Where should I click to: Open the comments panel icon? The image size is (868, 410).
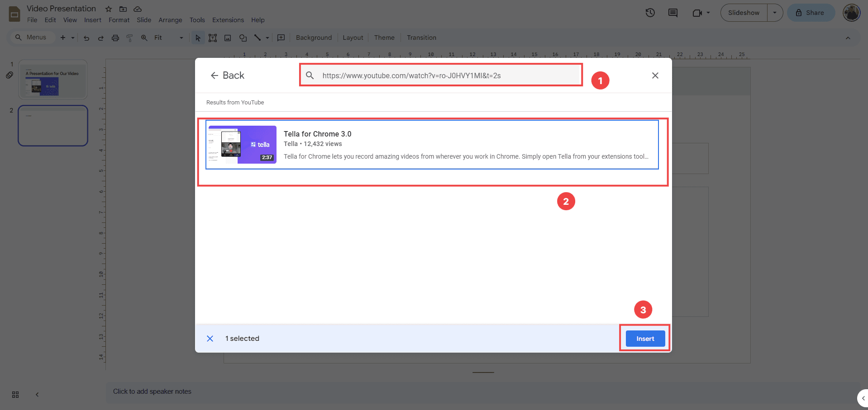[673, 13]
